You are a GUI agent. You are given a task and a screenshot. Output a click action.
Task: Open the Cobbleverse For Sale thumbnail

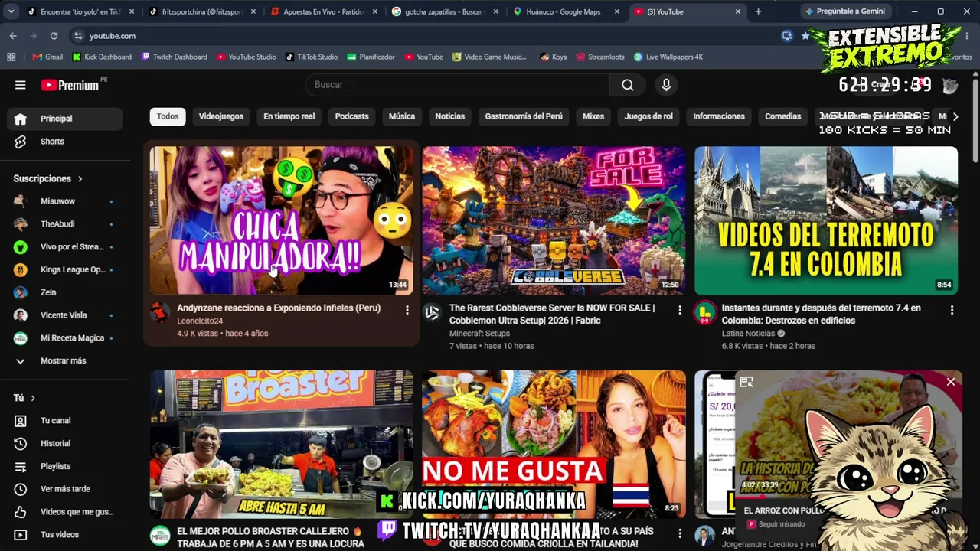point(554,220)
